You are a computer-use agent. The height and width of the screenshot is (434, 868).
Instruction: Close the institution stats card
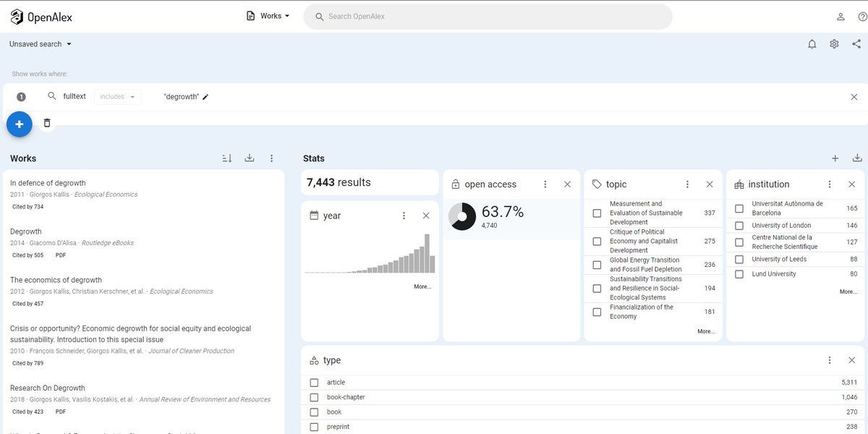[x=851, y=184]
